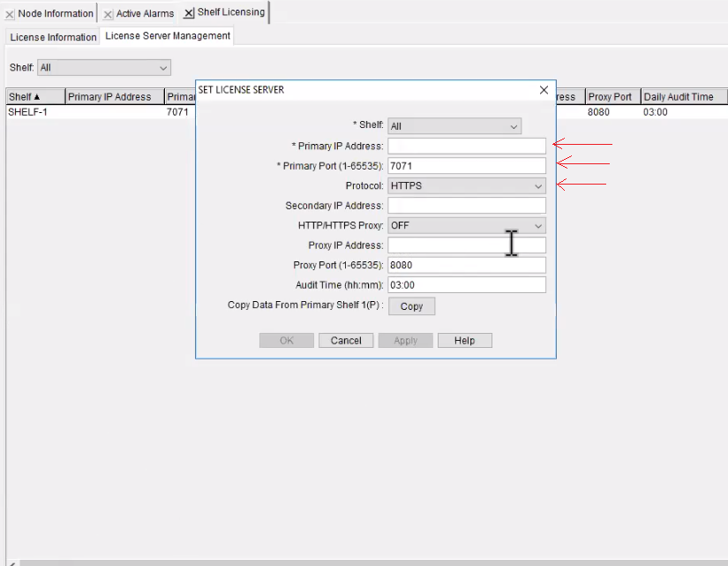Switch to Active Alarms tab
Screen dimensions: 728x566
coord(145,13)
